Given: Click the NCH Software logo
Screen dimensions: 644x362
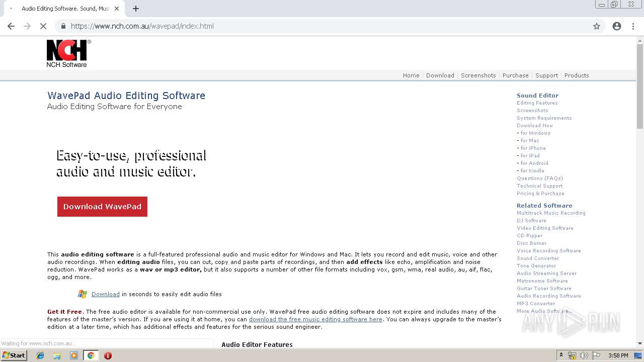Looking at the screenshot, I should pyautogui.click(x=68, y=53).
